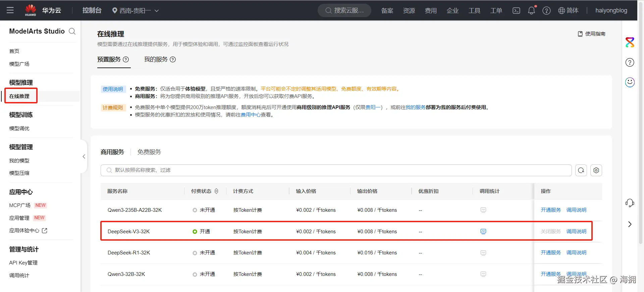Click call statistics icon for DeepSeek-R1-32K
The height and width of the screenshot is (292, 644).
(483, 253)
